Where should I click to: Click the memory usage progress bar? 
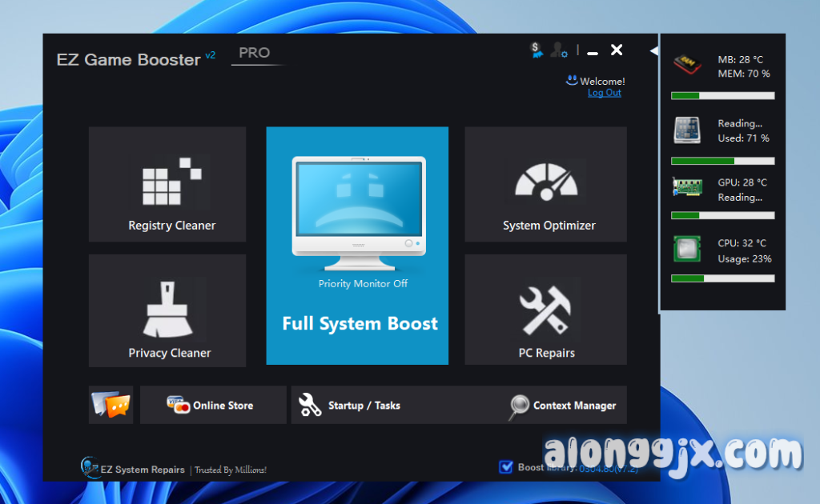tap(722, 96)
